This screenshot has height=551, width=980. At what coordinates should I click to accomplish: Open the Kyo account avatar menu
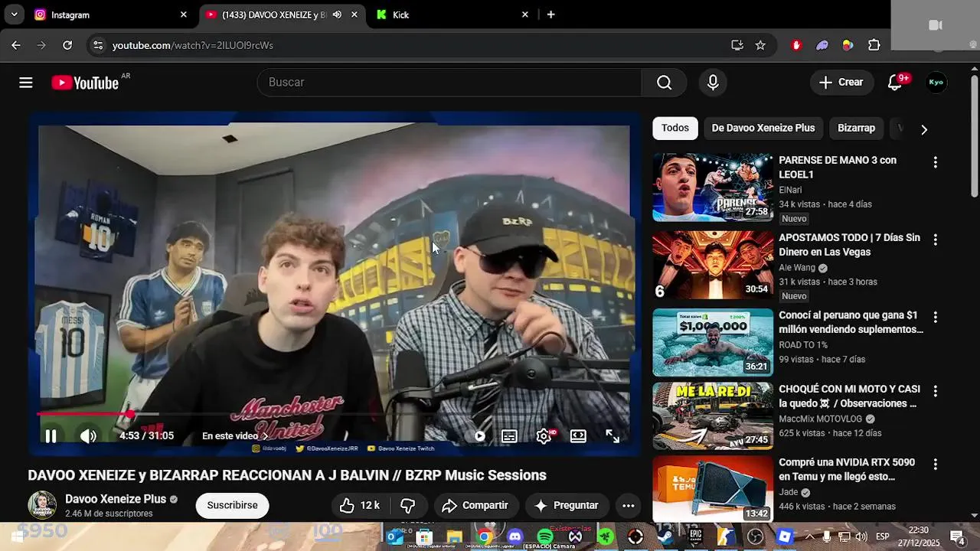936,83
